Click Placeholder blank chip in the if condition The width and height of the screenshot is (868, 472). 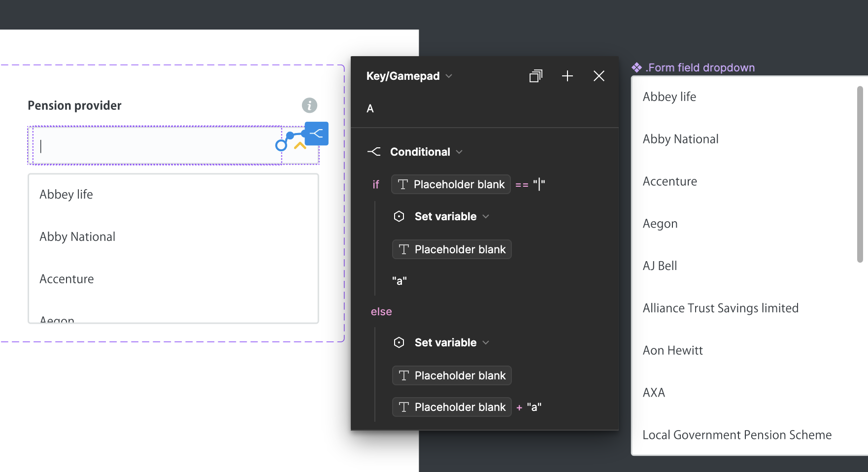(x=451, y=184)
